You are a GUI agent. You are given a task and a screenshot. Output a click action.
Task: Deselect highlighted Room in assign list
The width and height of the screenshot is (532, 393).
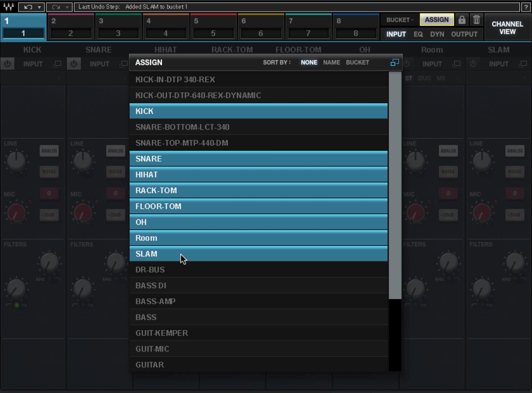pyautogui.click(x=258, y=238)
